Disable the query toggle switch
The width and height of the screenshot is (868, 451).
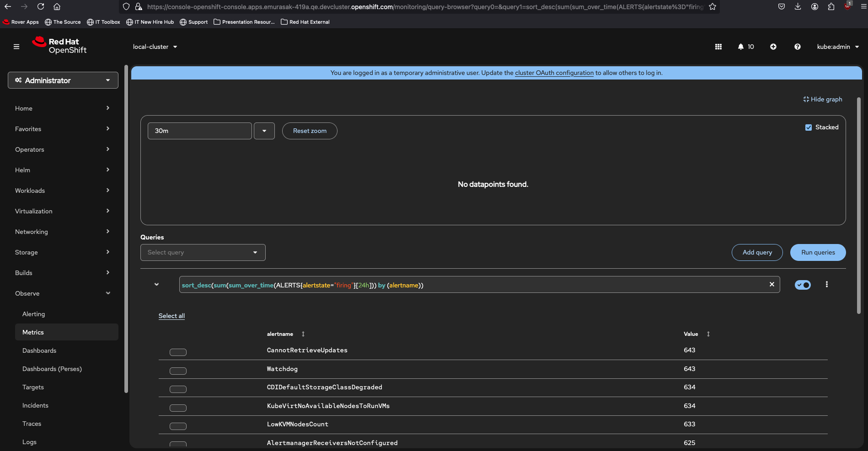tap(803, 285)
